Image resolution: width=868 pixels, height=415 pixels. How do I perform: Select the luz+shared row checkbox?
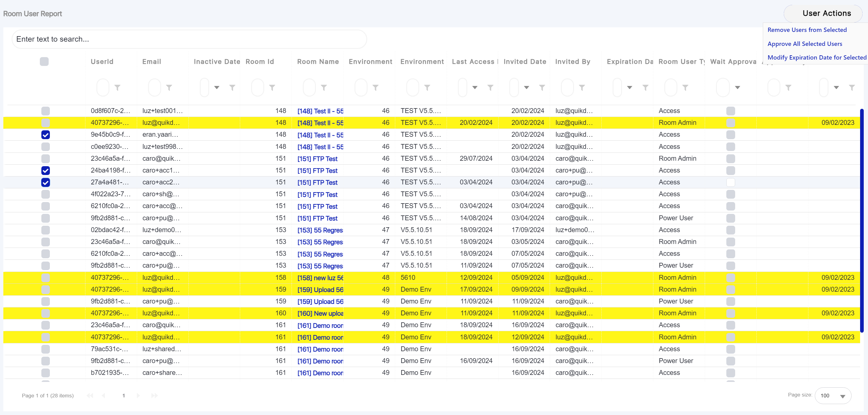[46, 349]
